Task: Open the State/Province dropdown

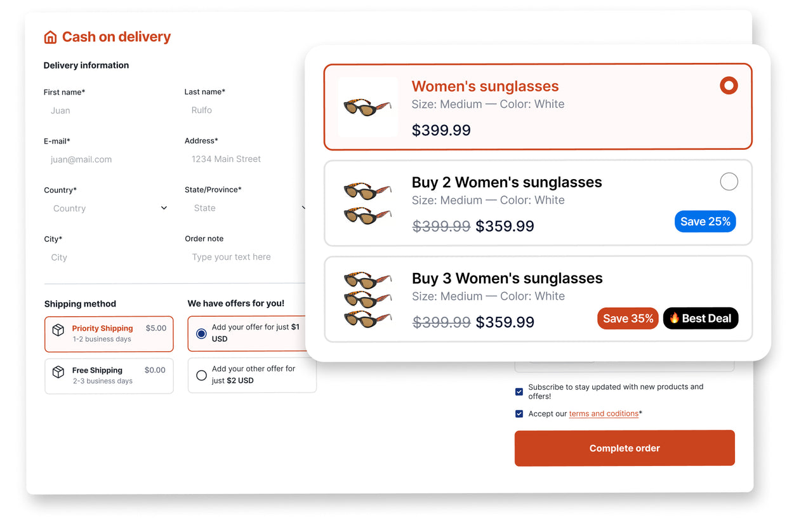Action: [x=249, y=208]
